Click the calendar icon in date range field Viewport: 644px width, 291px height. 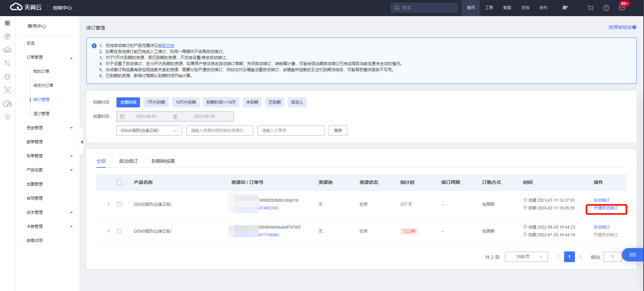point(122,116)
